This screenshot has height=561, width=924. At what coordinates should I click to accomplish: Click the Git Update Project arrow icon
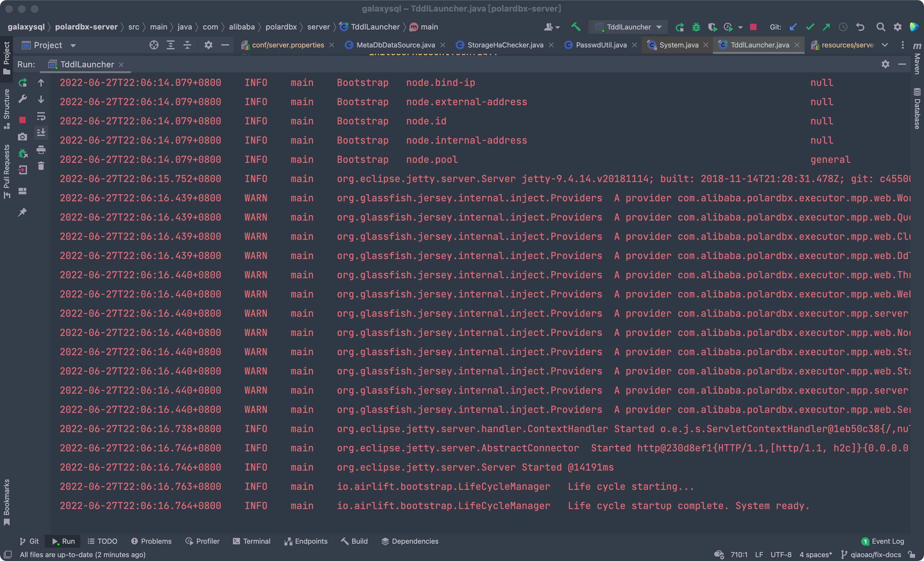pyautogui.click(x=793, y=27)
